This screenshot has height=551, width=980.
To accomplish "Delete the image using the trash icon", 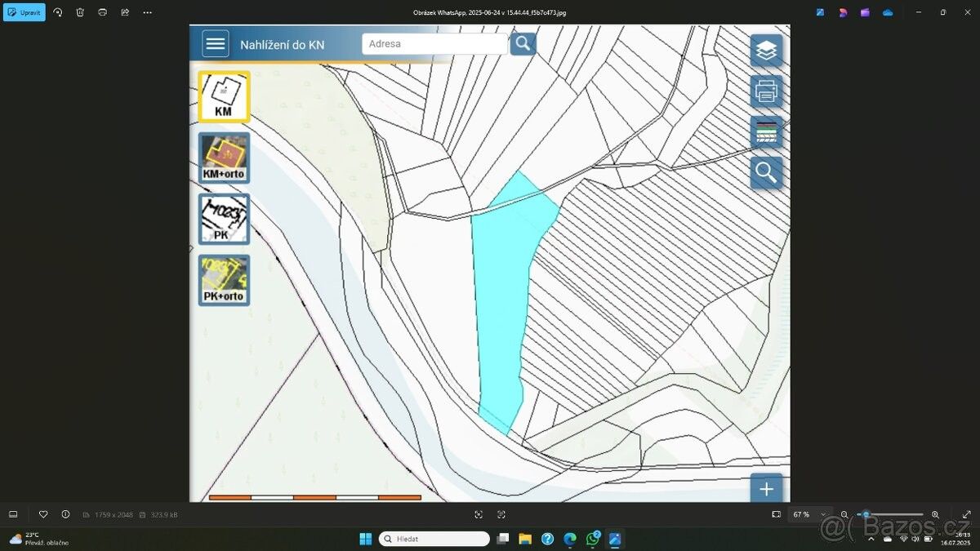I will (x=80, y=12).
